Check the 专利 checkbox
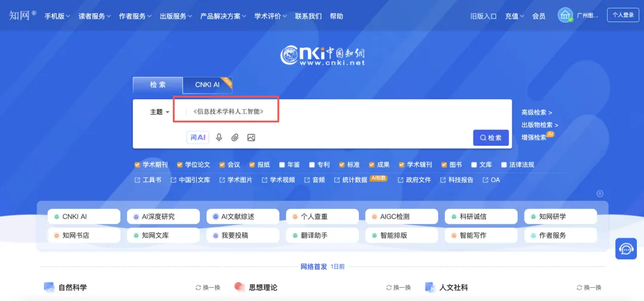 pyautogui.click(x=312, y=165)
